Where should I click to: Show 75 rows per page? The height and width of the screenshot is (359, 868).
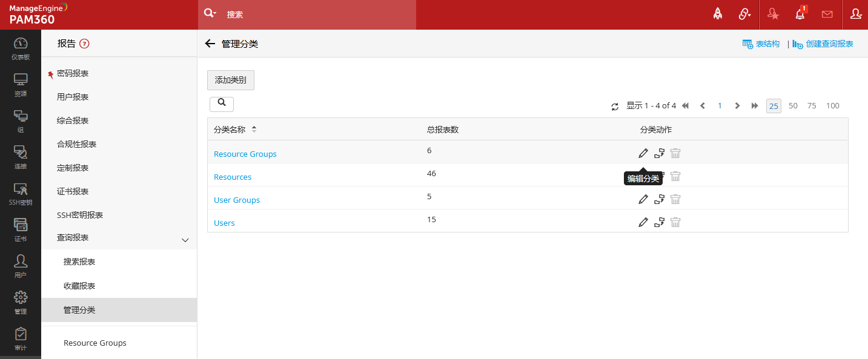click(812, 105)
